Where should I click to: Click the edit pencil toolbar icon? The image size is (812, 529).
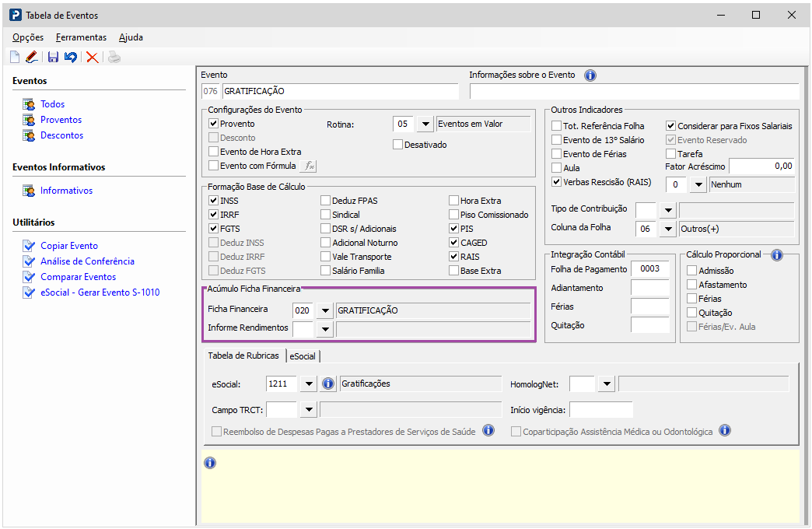[32, 57]
